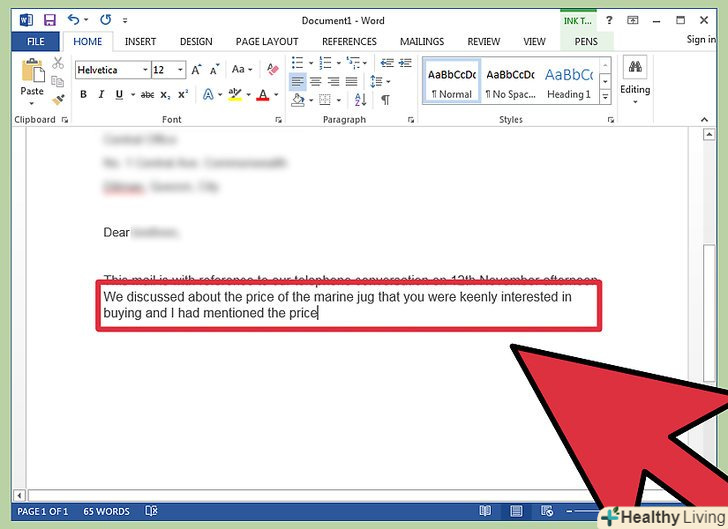The image size is (728, 529).
Task: Open Word Help question mark
Action: tap(609, 20)
